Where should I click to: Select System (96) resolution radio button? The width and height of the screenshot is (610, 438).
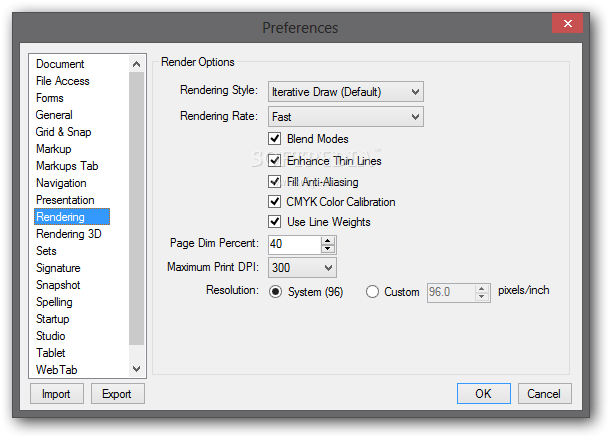(x=275, y=292)
